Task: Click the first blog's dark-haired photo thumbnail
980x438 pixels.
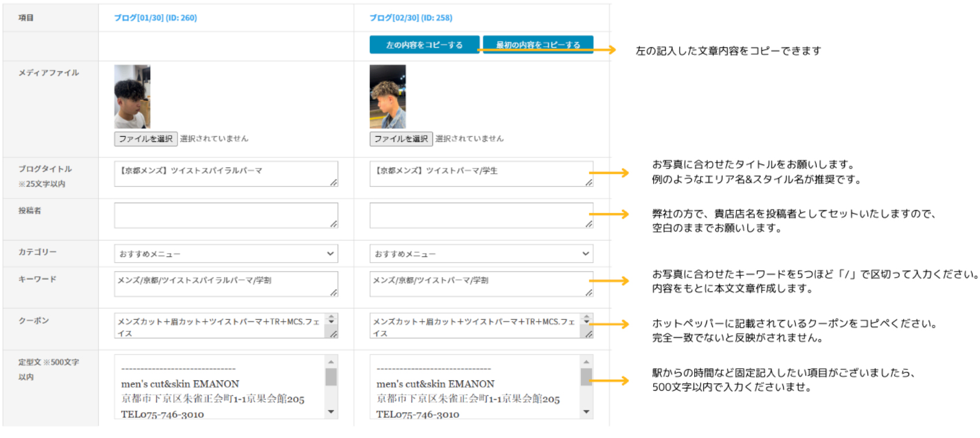Action: [132, 96]
